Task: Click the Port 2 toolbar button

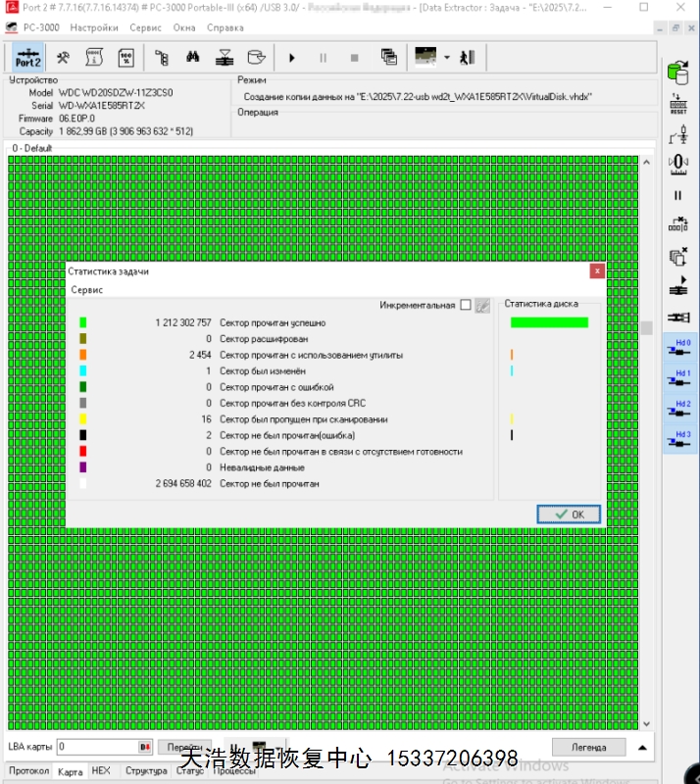Action: pos(27,57)
